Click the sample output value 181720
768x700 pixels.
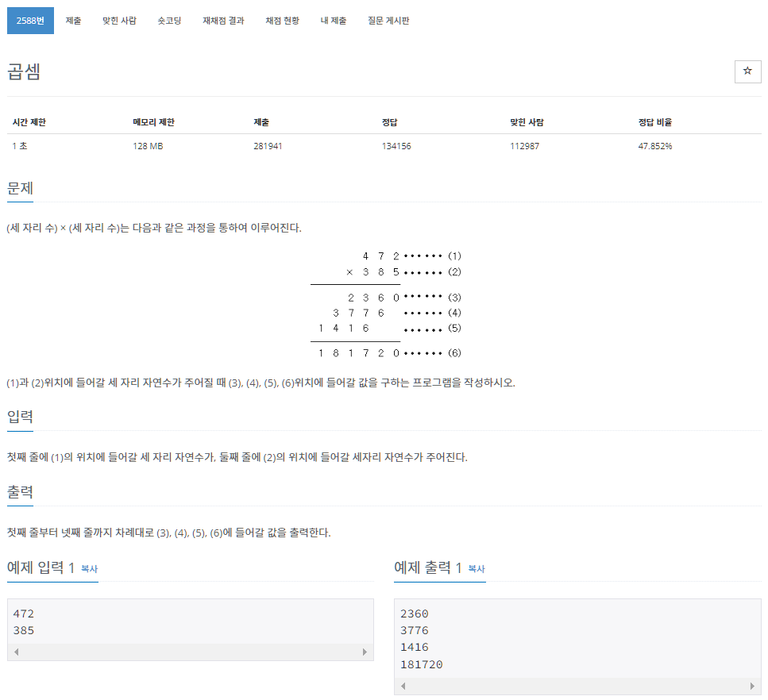click(421, 664)
